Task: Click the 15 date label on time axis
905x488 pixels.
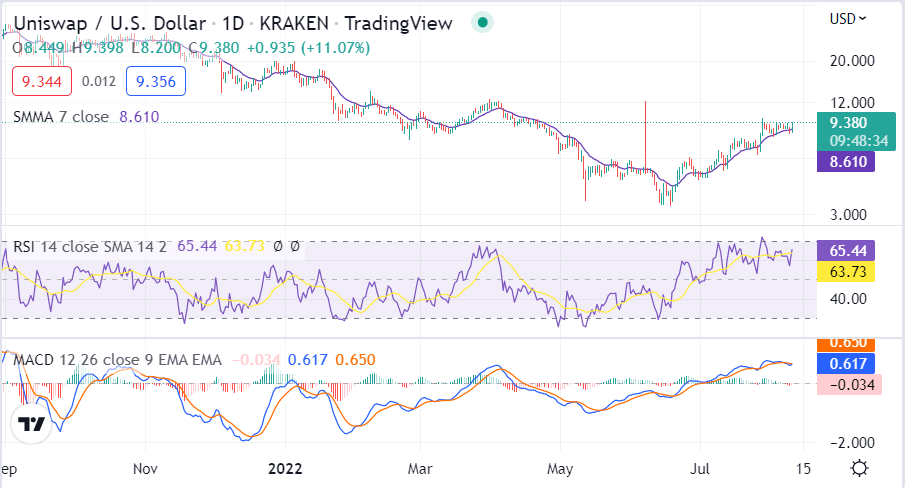Action: 803,468
